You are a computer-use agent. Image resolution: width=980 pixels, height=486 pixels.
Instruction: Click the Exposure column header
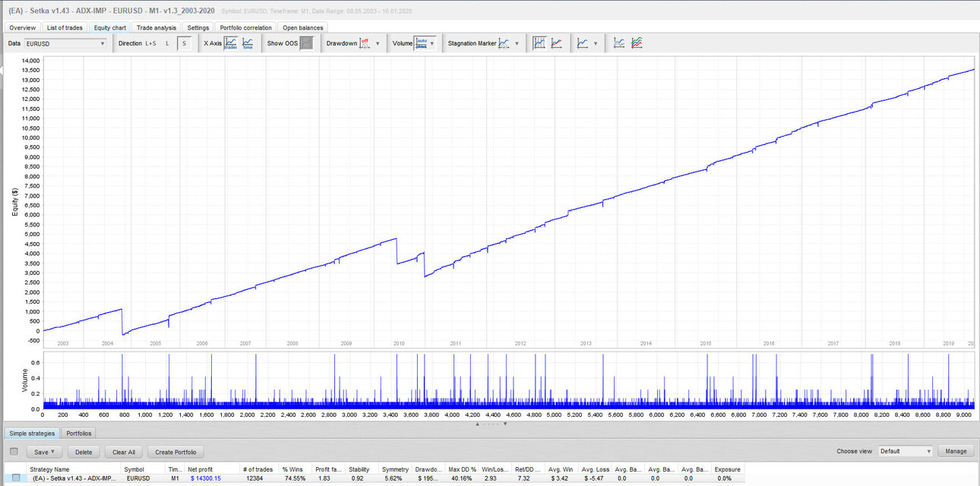tap(728, 469)
